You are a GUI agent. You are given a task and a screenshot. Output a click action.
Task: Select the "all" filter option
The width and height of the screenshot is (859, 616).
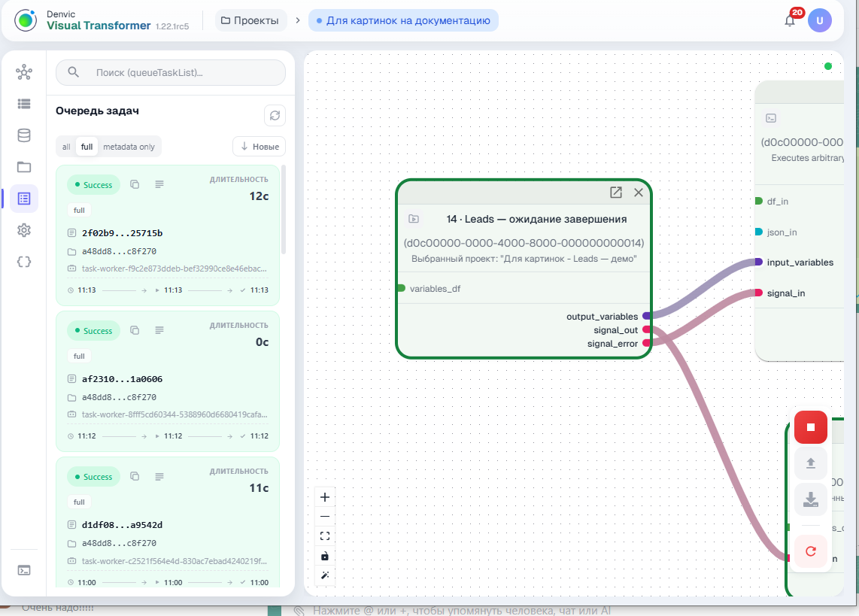66,147
